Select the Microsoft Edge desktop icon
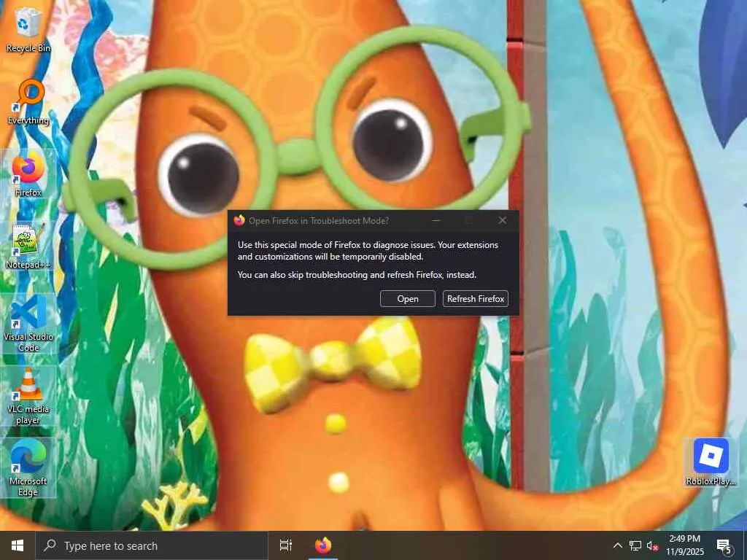Image resolution: width=747 pixels, height=560 pixels. click(x=28, y=467)
